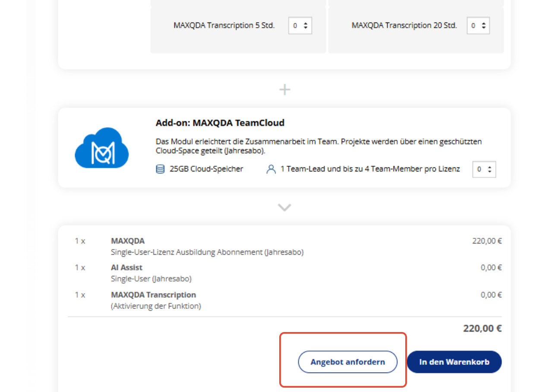Click the MAXQDA Transcription 5 Std. label
This screenshot has width=555, height=392.
coord(224,25)
